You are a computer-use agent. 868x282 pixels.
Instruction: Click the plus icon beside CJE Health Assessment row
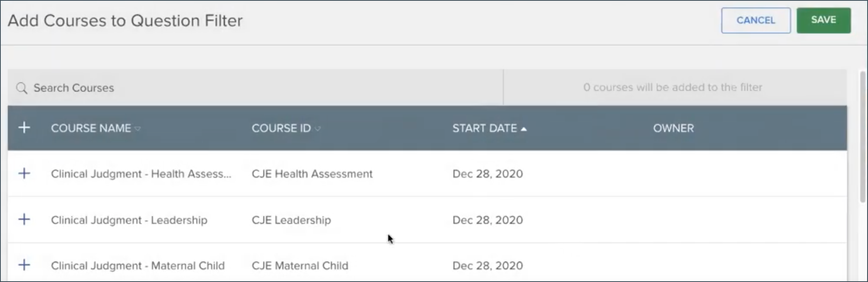24,173
